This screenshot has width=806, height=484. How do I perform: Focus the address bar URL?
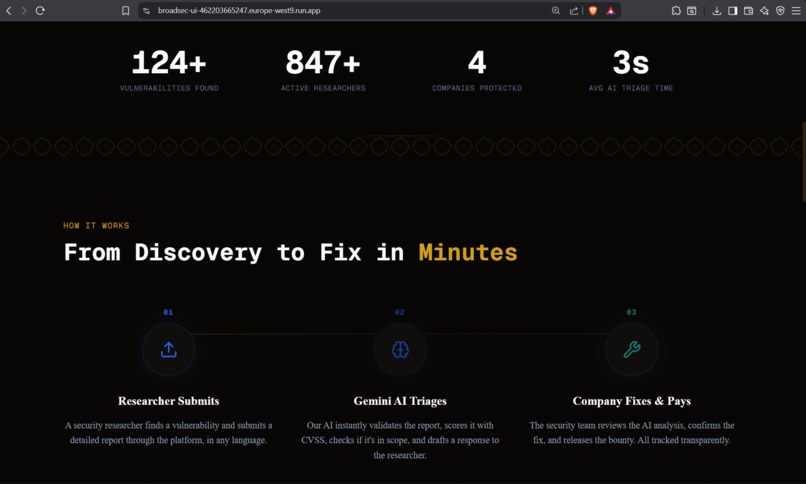[239, 10]
